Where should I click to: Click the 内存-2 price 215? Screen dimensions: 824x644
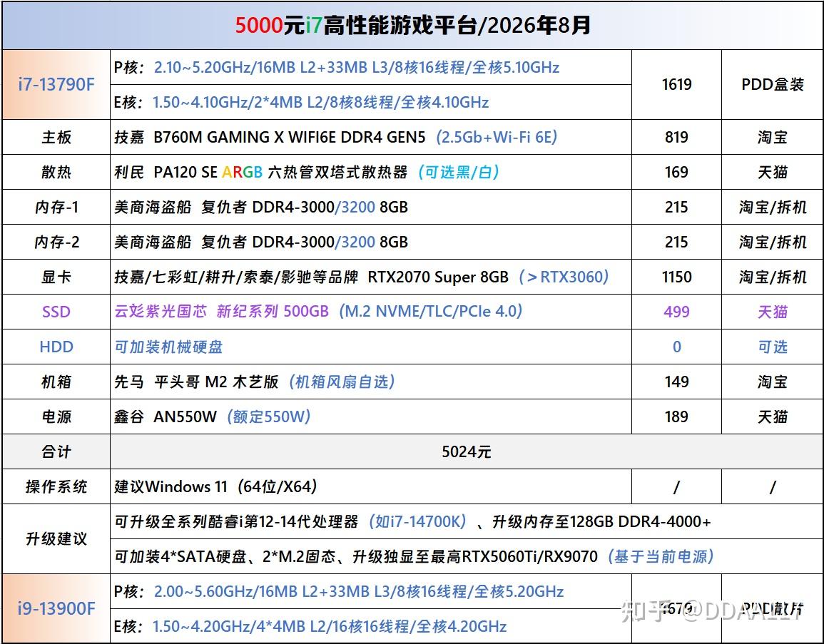(676, 242)
